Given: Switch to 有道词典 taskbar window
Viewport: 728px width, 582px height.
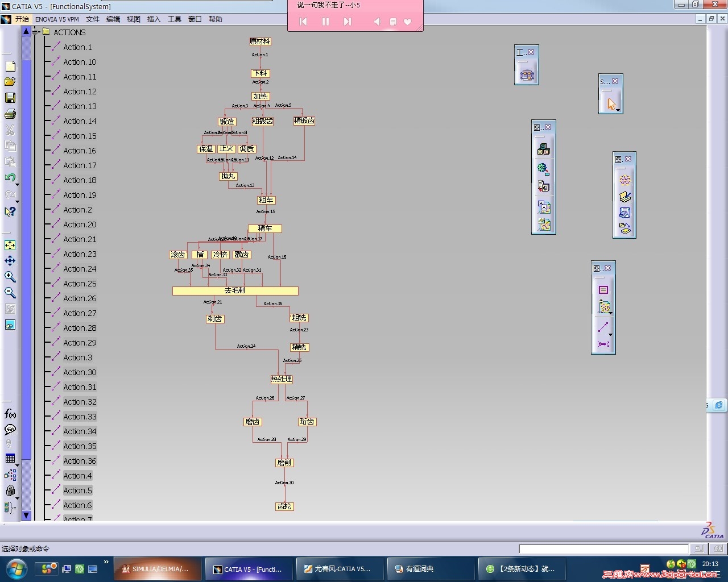Looking at the screenshot, I should (x=431, y=569).
